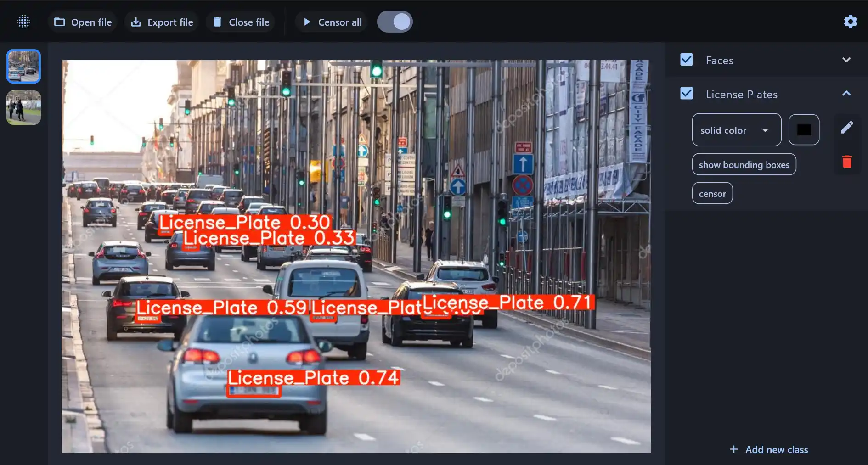868x465 pixels.
Task: Click the app logo icon
Action: (x=23, y=22)
